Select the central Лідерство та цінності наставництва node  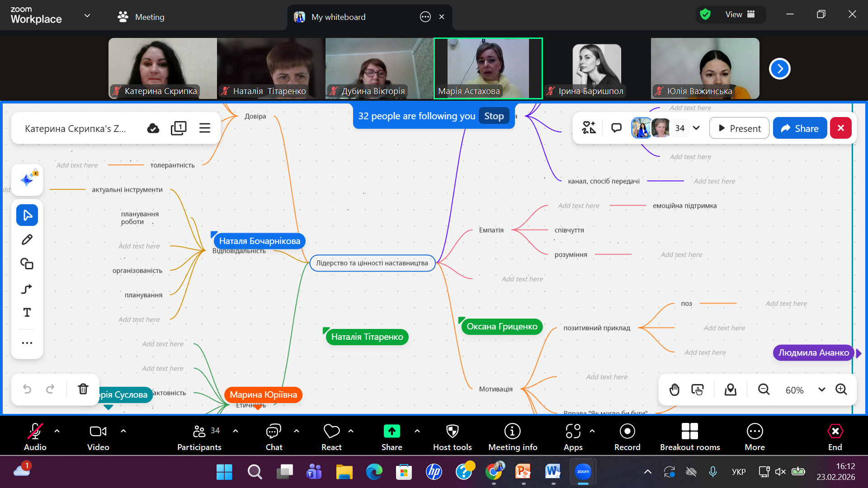372,263
